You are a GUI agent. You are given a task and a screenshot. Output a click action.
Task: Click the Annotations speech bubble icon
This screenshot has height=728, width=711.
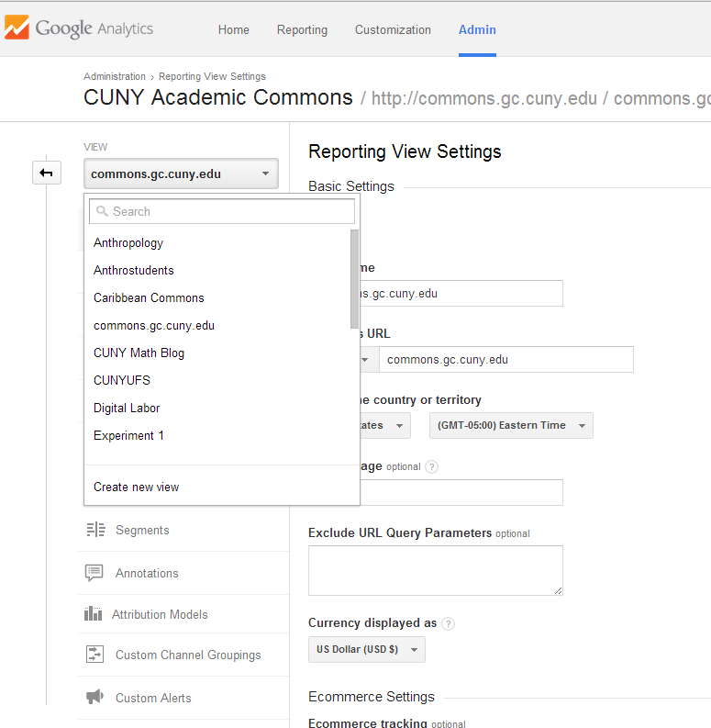pos(94,573)
